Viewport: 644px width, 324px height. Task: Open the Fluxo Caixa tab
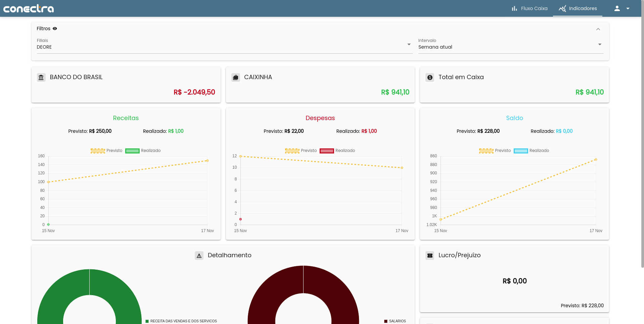(530, 8)
